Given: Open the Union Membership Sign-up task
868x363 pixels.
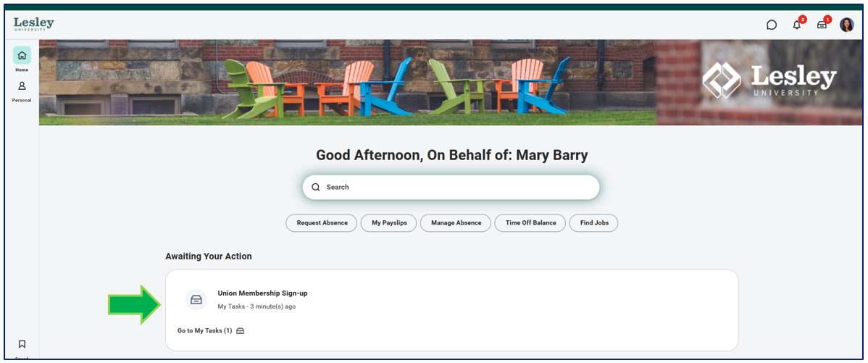Looking at the screenshot, I should (262, 293).
